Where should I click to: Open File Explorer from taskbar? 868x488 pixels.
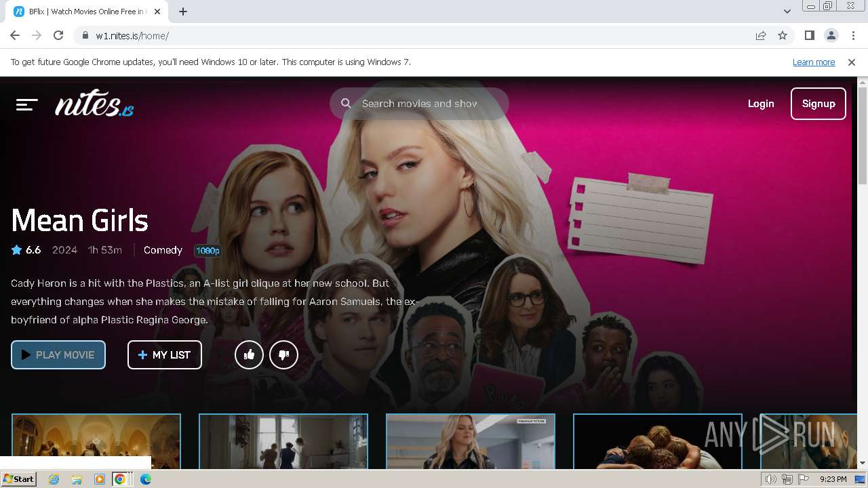tap(77, 479)
